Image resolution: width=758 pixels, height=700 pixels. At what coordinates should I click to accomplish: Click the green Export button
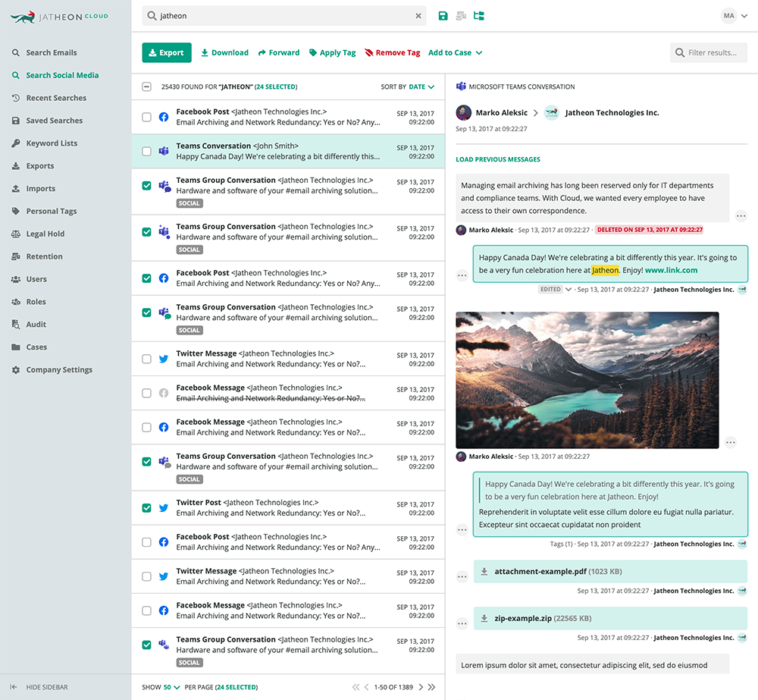coord(166,53)
